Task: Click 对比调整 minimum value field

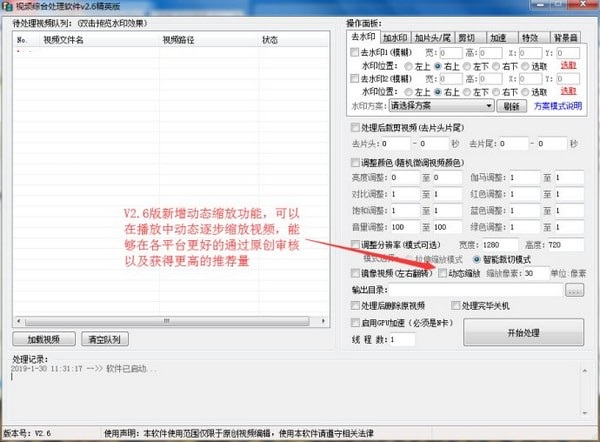Action: coord(405,194)
